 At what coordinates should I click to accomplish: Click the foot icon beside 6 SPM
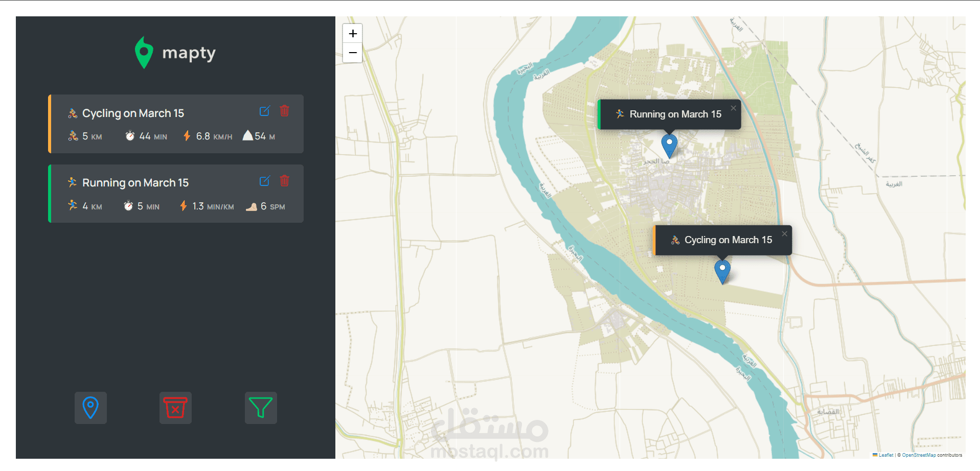(252, 206)
